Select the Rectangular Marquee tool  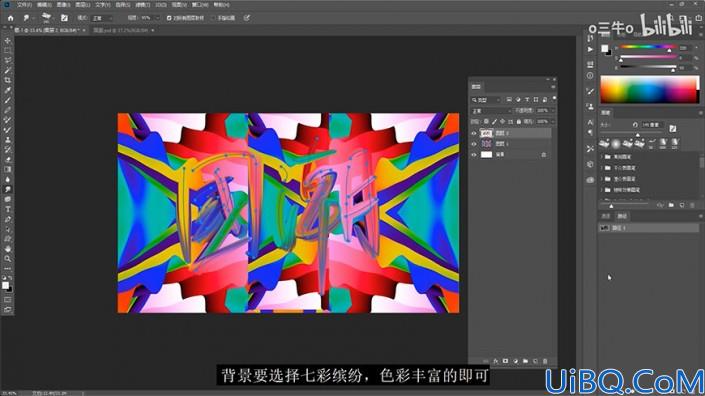tap(8, 51)
